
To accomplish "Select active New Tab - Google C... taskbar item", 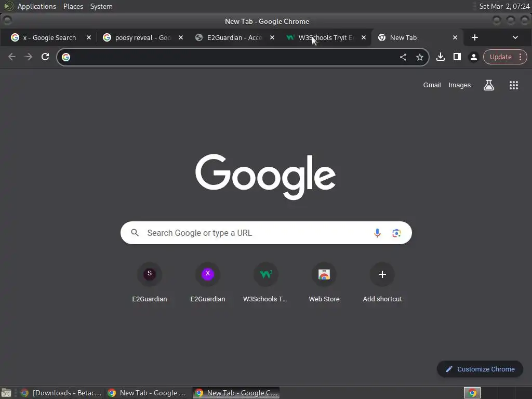I will coord(236,393).
